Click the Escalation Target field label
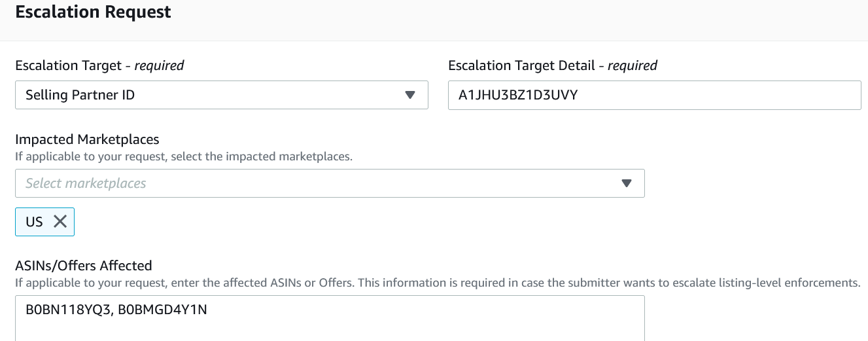868x341 pixels. pyautogui.click(x=68, y=65)
